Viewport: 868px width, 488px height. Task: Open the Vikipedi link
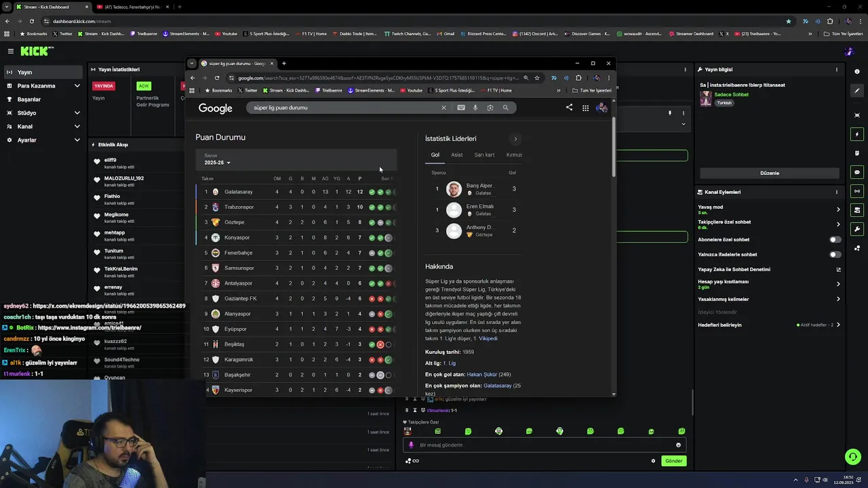(488, 338)
